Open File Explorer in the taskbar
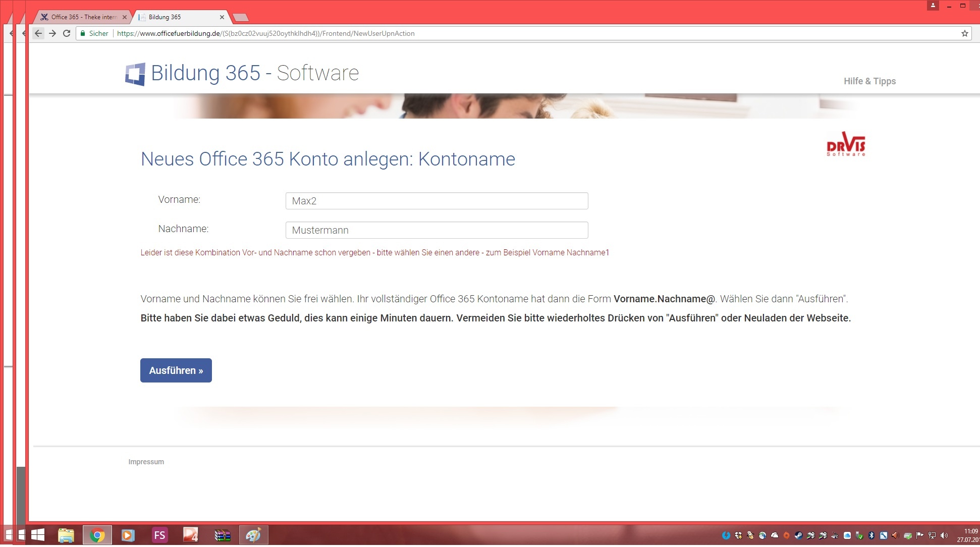The image size is (980, 547). tap(66, 535)
